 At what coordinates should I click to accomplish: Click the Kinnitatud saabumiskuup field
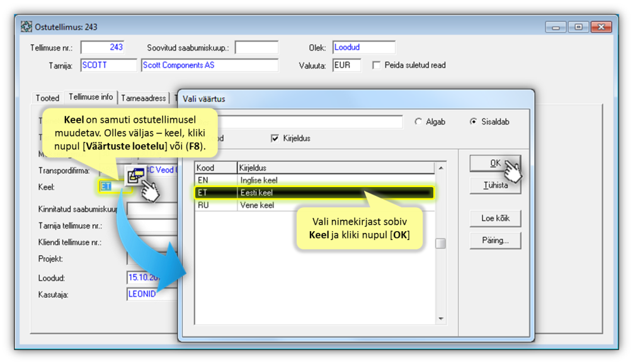(152, 209)
